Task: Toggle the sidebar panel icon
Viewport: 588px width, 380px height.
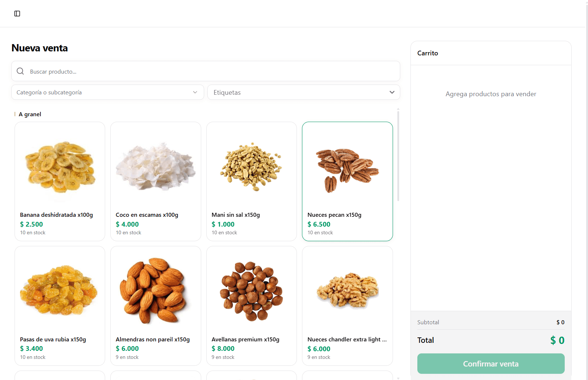Action: click(17, 13)
